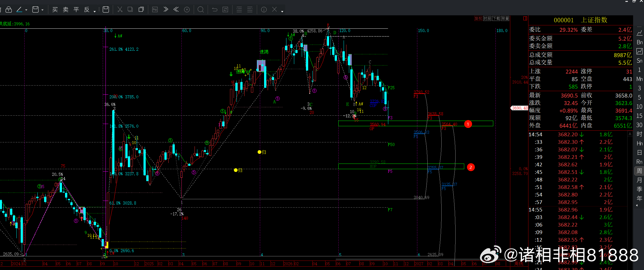Toggle the red side panel icon
The image size is (644, 270).
pos(525,18)
